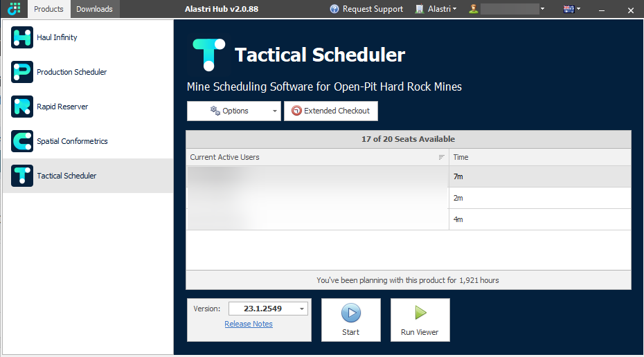Select Tactical Scheduler in the product list

click(x=88, y=176)
